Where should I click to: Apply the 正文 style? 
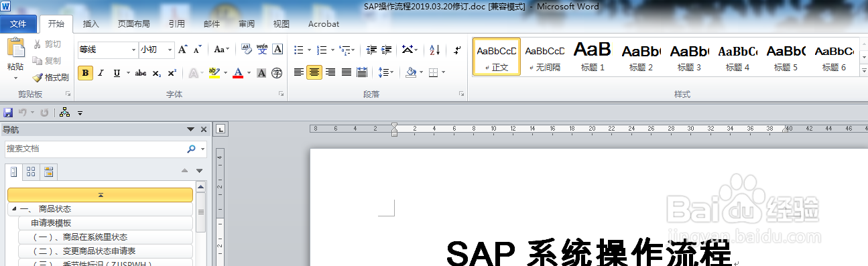[x=497, y=57]
